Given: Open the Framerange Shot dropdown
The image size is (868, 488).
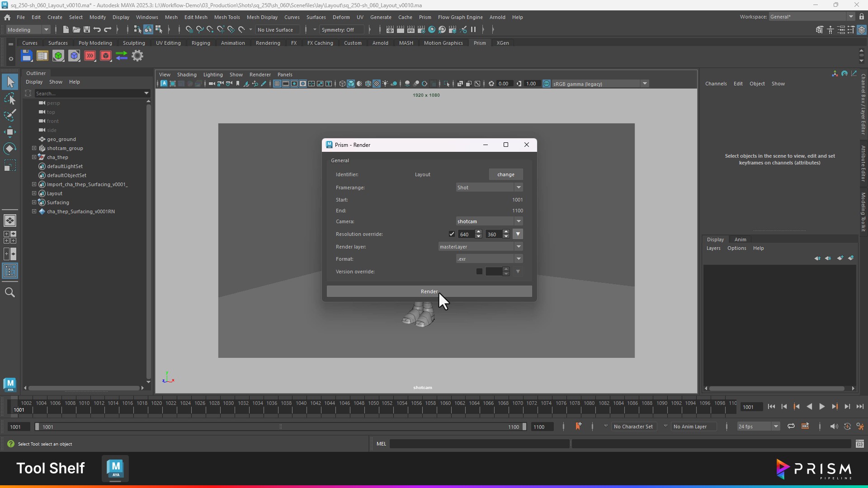Looking at the screenshot, I should [x=489, y=188].
